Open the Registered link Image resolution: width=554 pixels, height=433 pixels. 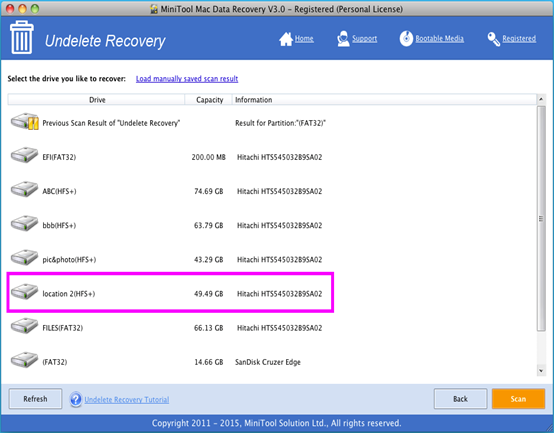click(x=519, y=38)
